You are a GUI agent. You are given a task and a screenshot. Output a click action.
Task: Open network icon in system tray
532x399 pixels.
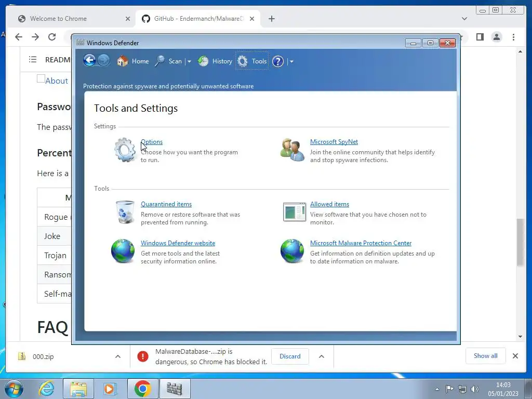pyautogui.click(x=462, y=389)
